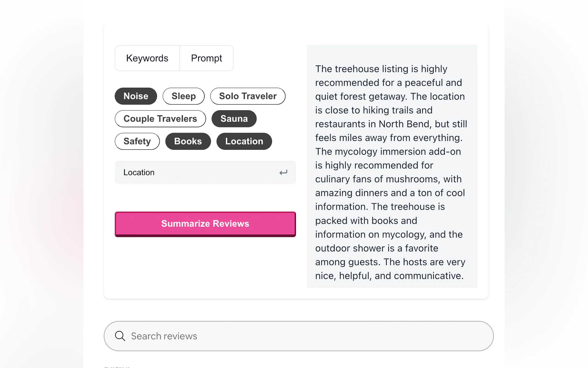The image size is (588, 368).
Task: Click the Search reviews placeholder text
Action: click(164, 336)
